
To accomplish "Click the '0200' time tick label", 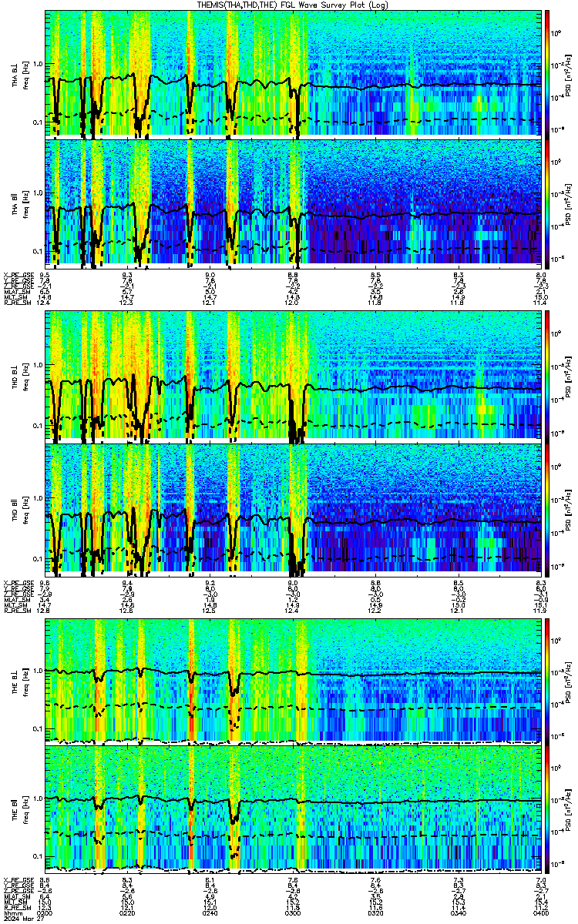I will (45, 912).
